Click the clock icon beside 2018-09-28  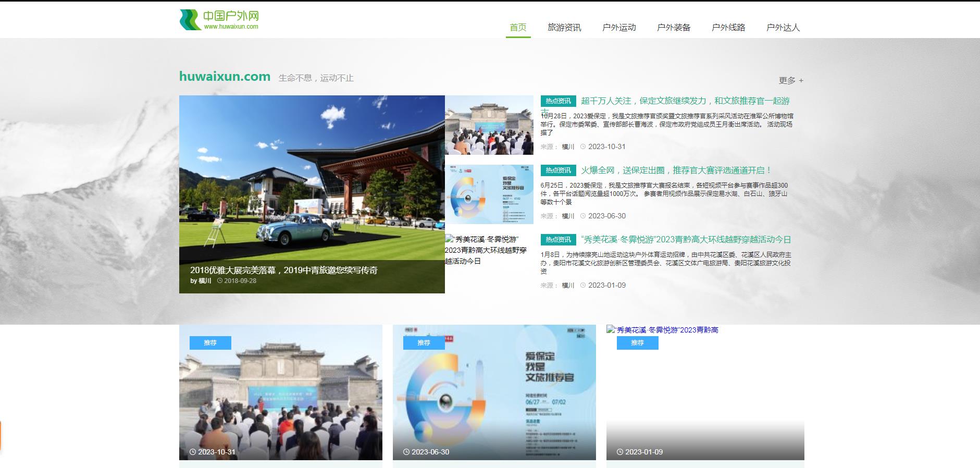pyautogui.click(x=220, y=281)
